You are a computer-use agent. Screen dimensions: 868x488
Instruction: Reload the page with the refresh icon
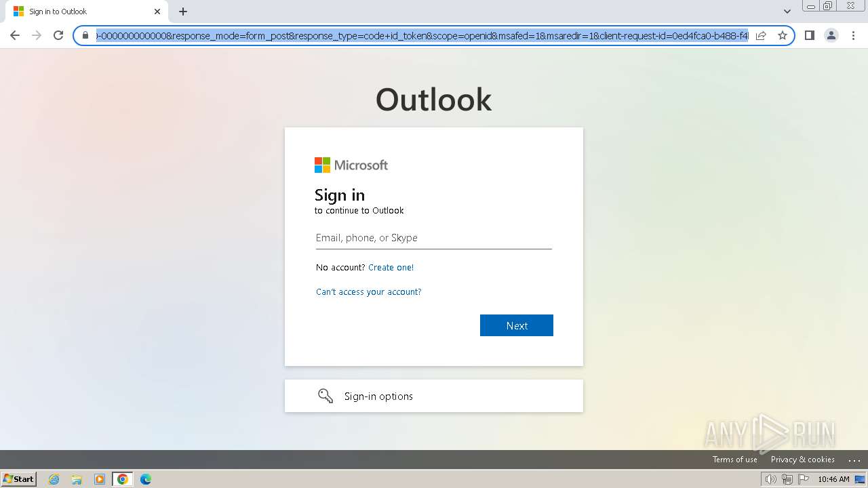pyautogui.click(x=58, y=35)
